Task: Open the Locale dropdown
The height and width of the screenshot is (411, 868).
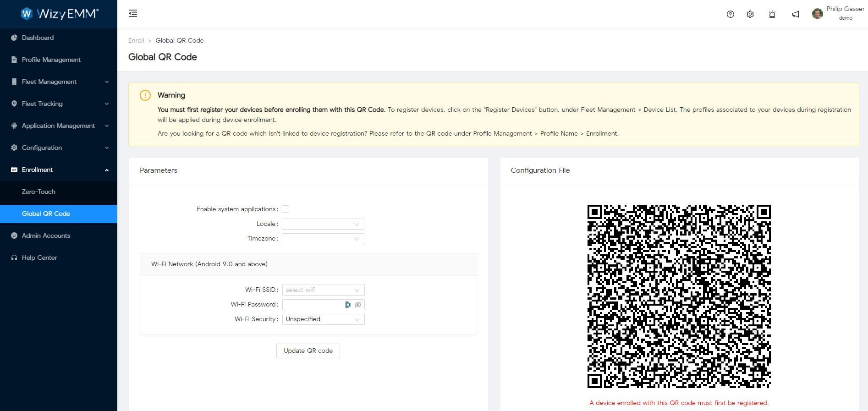Action: coord(323,224)
